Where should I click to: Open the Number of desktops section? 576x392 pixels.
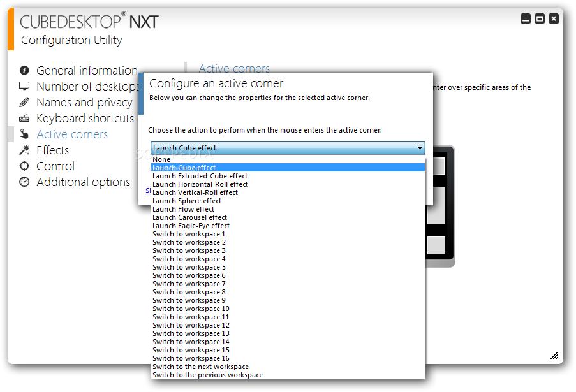[x=88, y=86]
